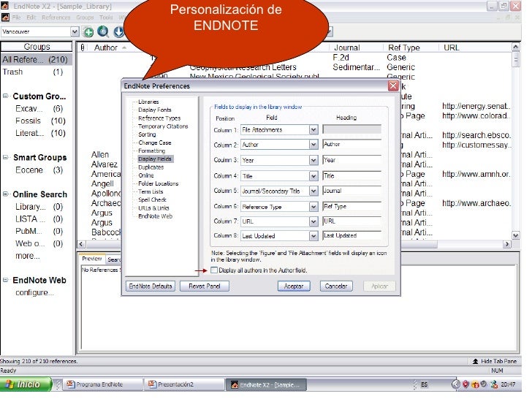Image resolution: width=532 pixels, height=399 pixels.
Task: Open Column 8 Last Updated dropdown
Action: [x=313, y=236]
